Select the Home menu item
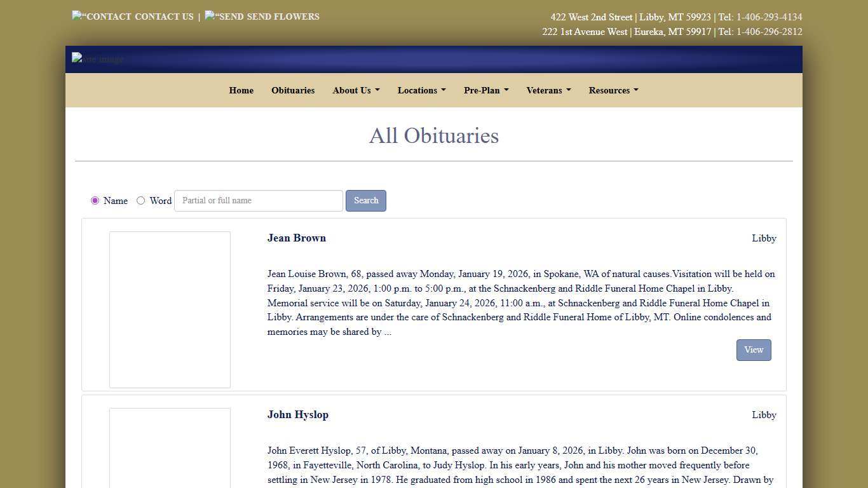868x488 pixels. (241, 90)
